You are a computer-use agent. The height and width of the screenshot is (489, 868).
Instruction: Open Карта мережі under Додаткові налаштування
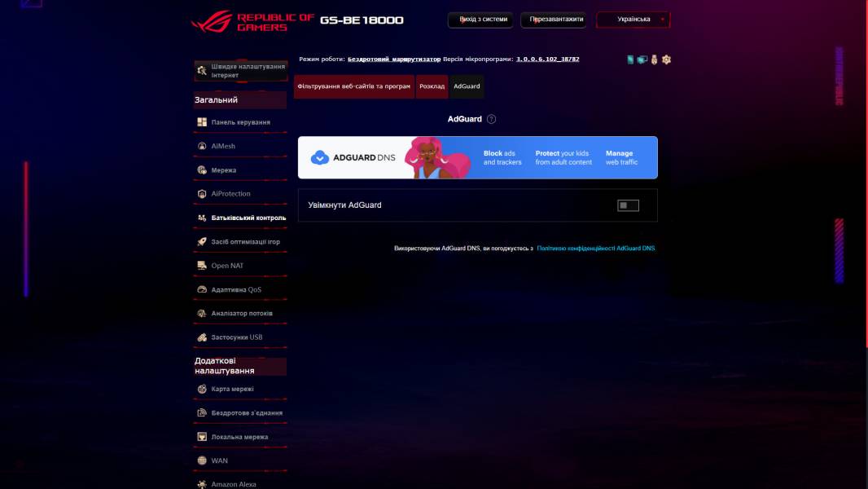234,389
